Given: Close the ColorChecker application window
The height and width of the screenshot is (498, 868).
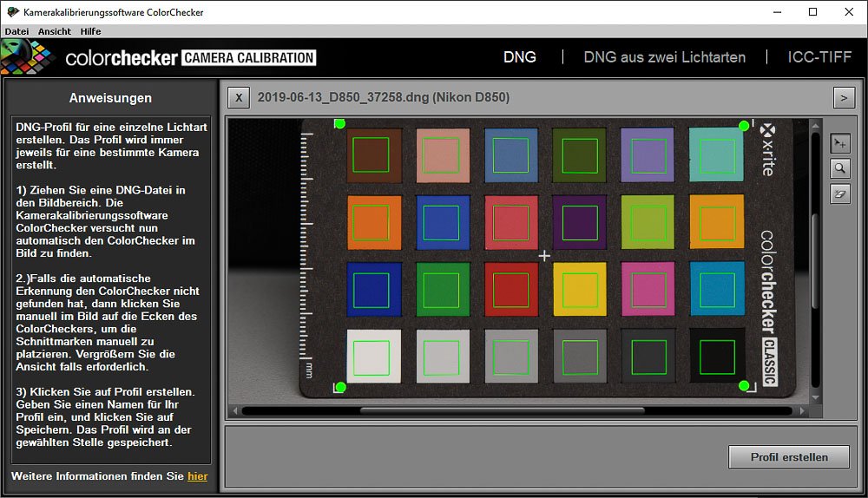Looking at the screenshot, I should point(849,11).
